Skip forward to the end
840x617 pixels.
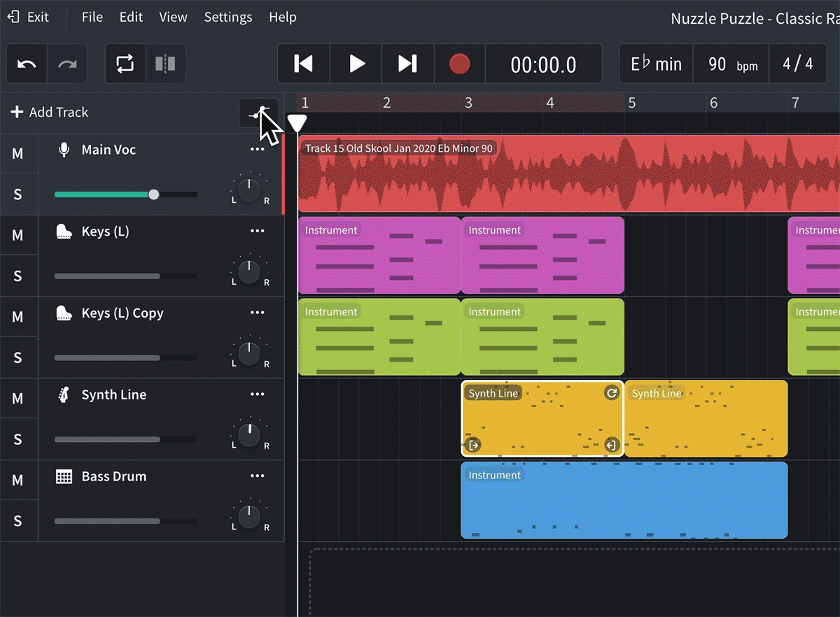click(x=408, y=64)
